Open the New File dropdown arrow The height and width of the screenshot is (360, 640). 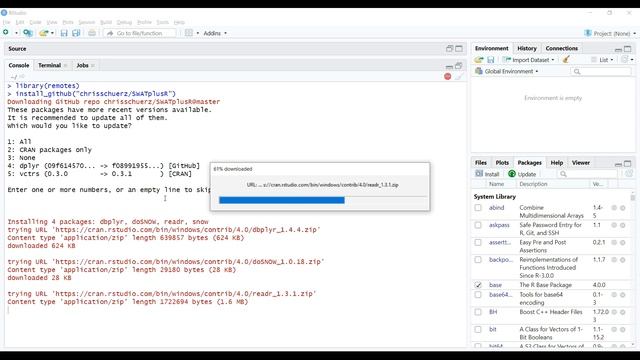point(16,33)
